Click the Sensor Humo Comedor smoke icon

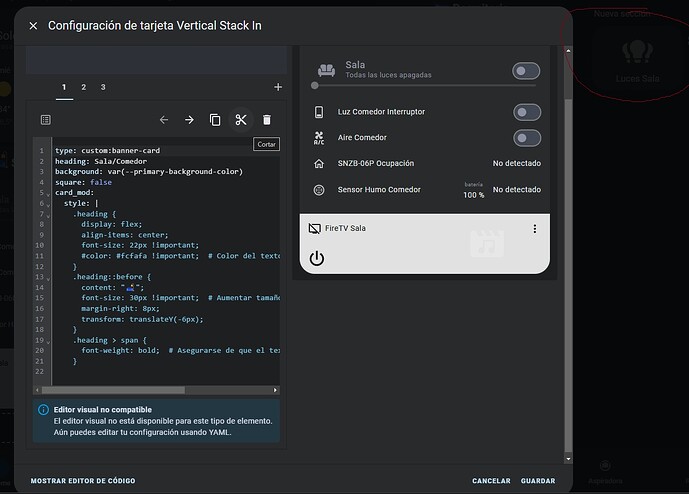(x=319, y=190)
